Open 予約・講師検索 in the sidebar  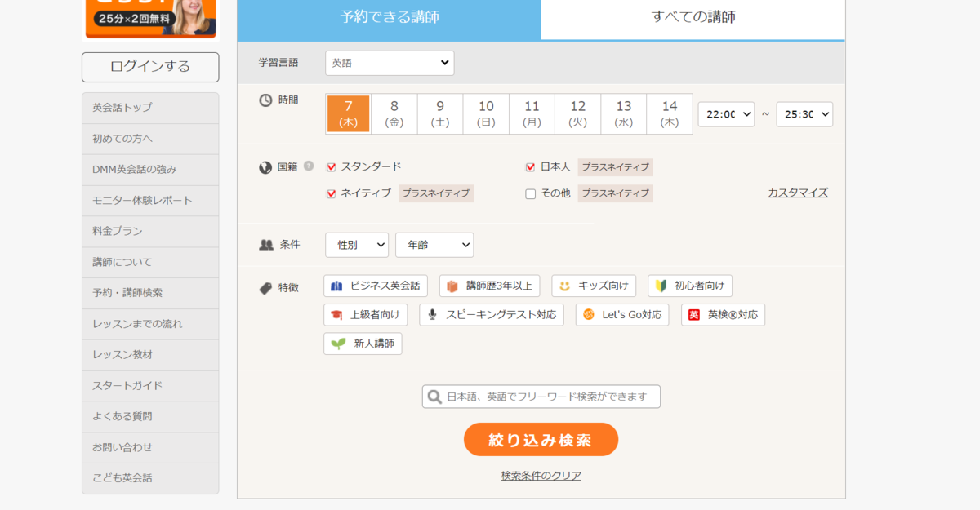pyautogui.click(x=150, y=293)
